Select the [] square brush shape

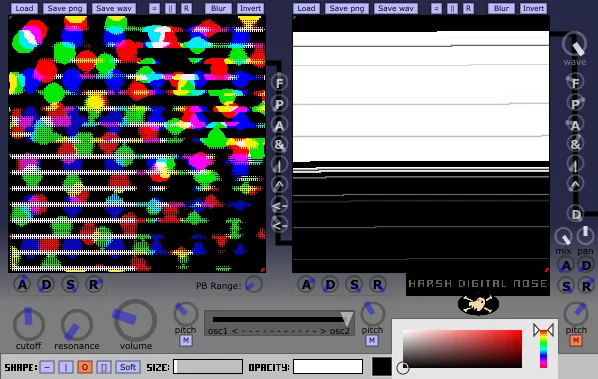(x=104, y=367)
